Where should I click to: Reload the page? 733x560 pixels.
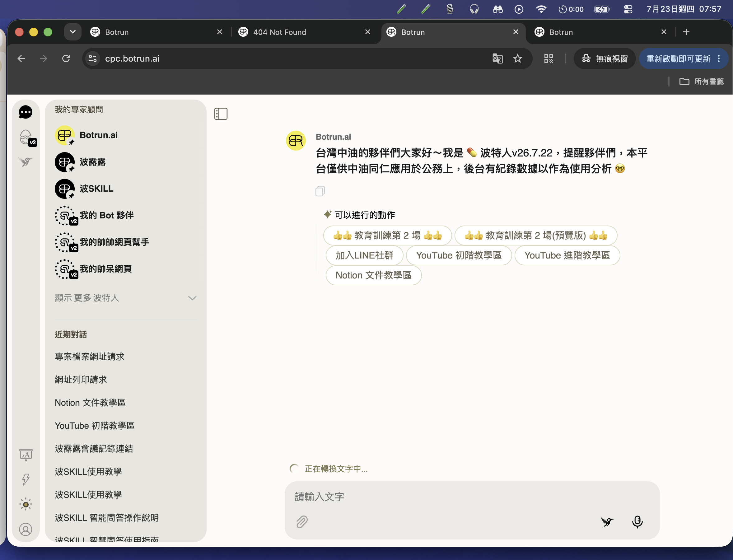[66, 59]
